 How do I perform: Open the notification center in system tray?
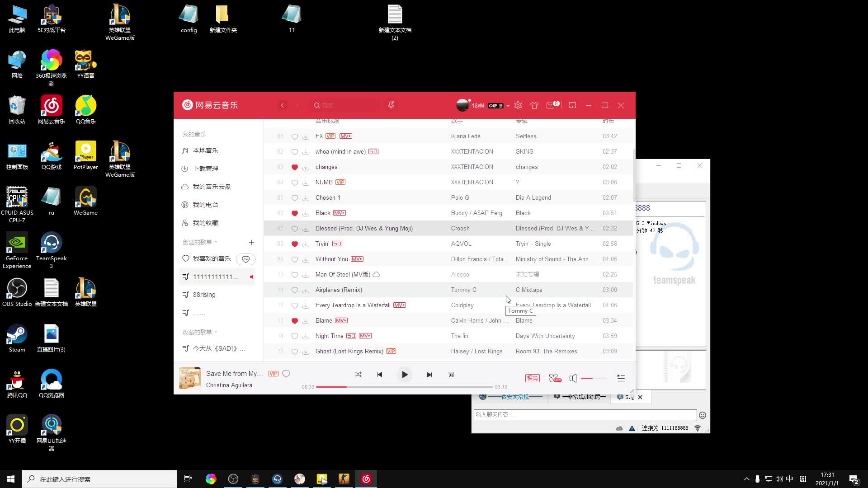pos(854,479)
